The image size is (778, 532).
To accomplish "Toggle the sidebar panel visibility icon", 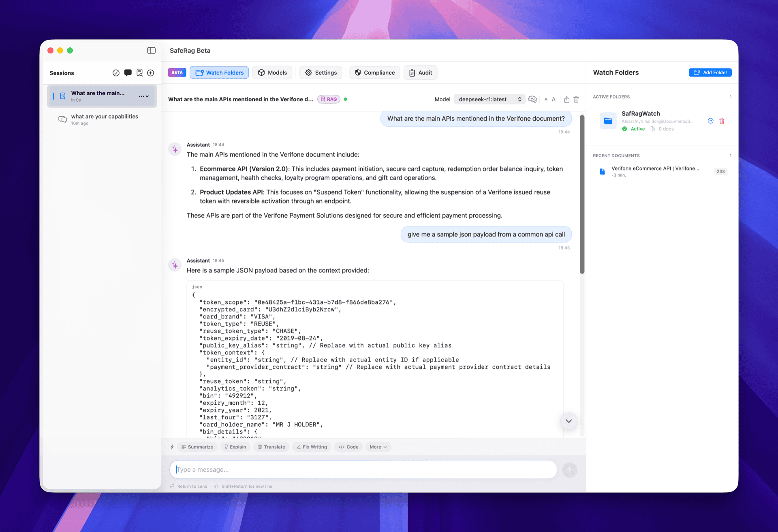I will coord(151,50).
